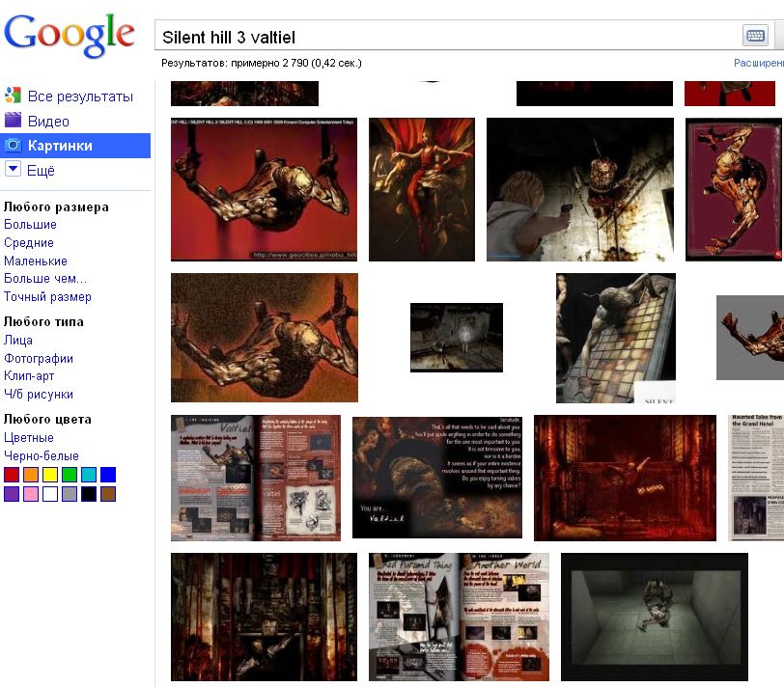
Task: Pick the gray color swatch
Action: (x=70, y=494)
